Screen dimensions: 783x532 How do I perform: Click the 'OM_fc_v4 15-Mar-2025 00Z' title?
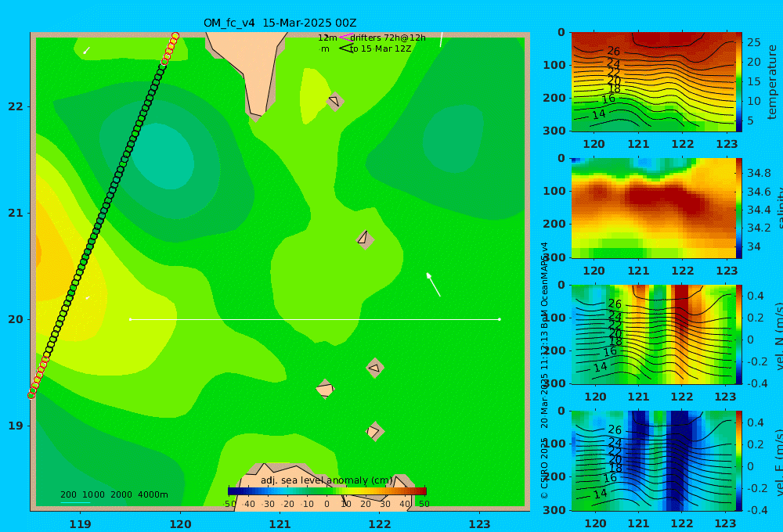(x=280, y=23)
